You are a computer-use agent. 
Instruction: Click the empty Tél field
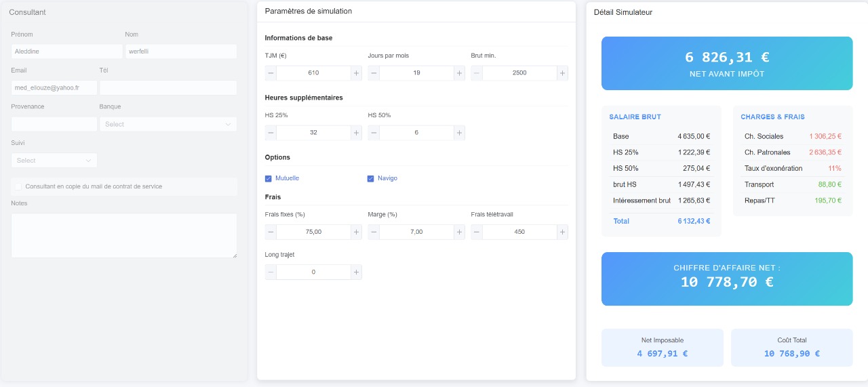[x=168, y=87]
